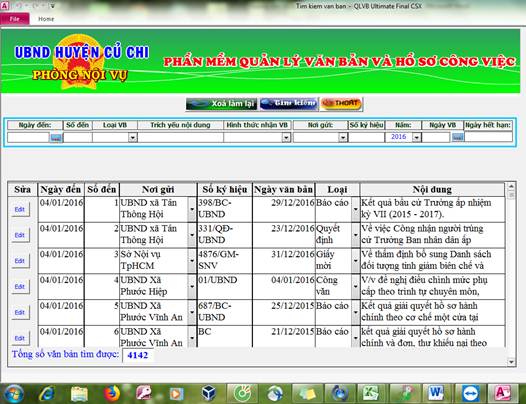
Task: Click the Access logo in title bar
Action: tap(4, 6)
